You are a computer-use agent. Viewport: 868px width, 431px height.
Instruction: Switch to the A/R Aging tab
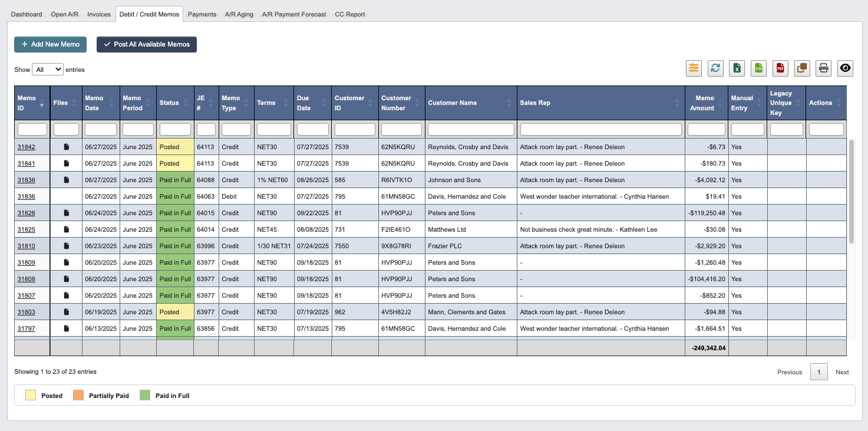tap(239, 14)
